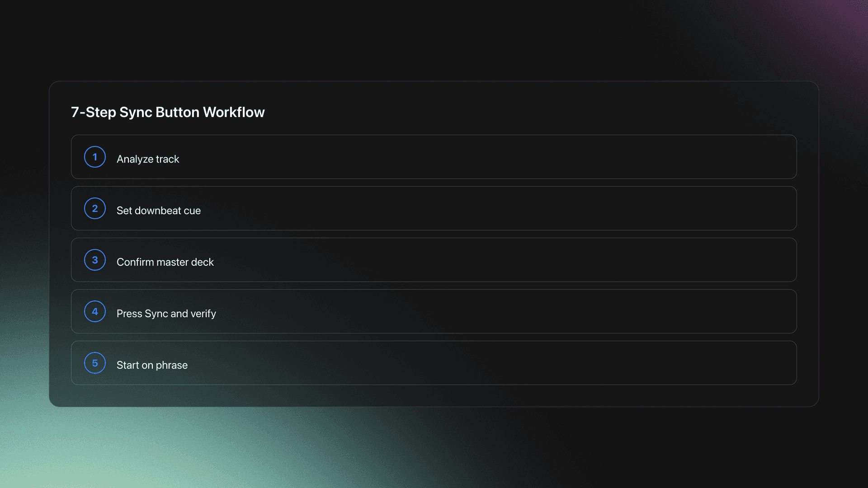Image resolution: width=868 pixels, height=488 pixels.
Task: Click the 'Confirm master deck' label
Action: [165, 262]
